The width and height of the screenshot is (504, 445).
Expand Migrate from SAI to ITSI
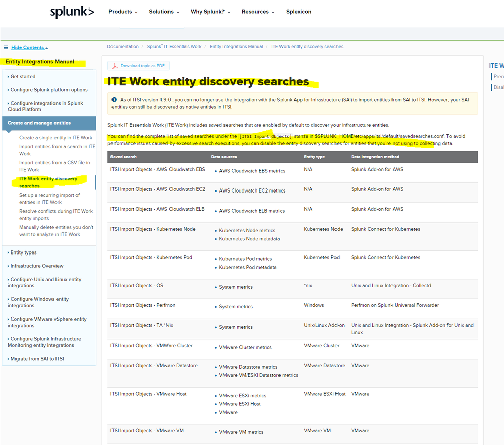tap(36, 359)
